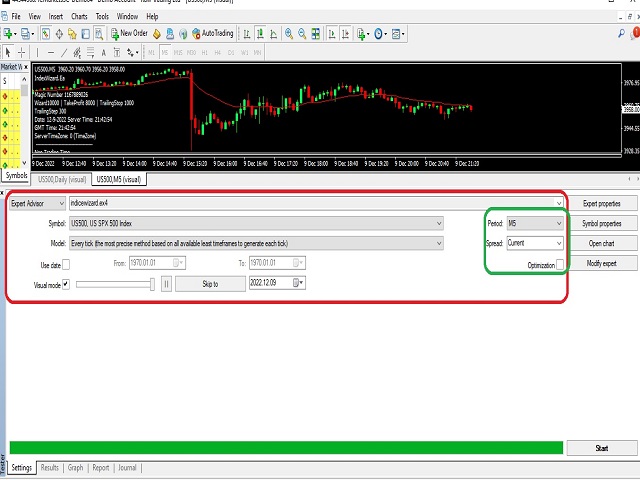Viewport: 640px width, 480px height.
Task: Open the File menu
Action: (16, 16)
